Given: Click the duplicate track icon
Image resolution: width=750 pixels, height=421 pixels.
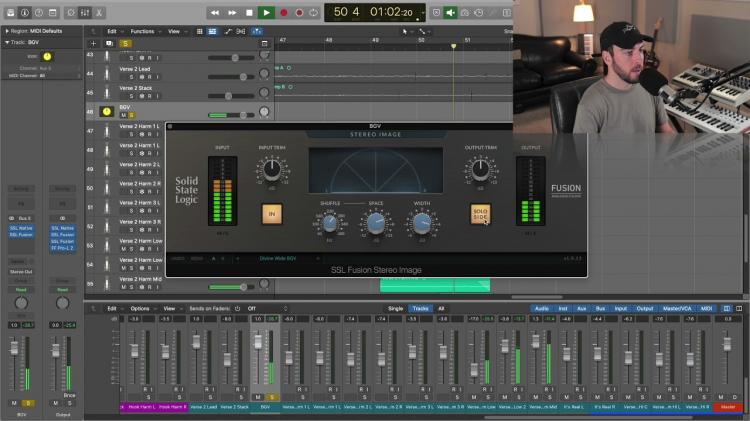Looking at the screenshot, I should (x=109, y=44).
